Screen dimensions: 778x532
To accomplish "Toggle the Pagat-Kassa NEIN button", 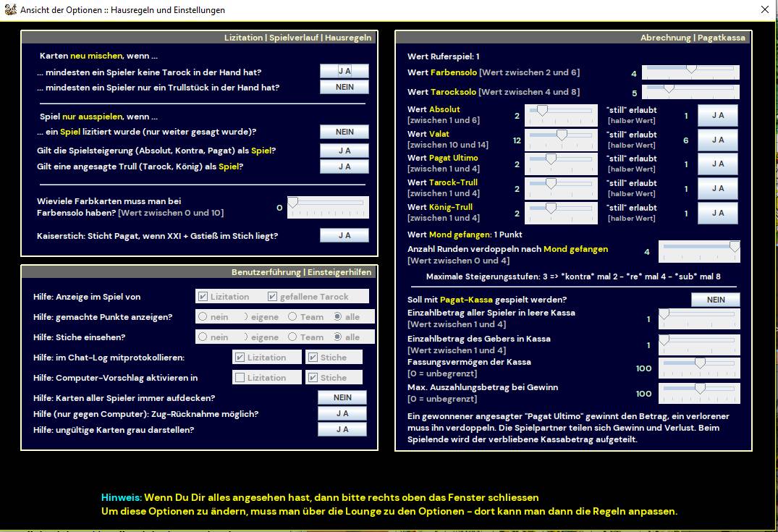I will [715, 300].
